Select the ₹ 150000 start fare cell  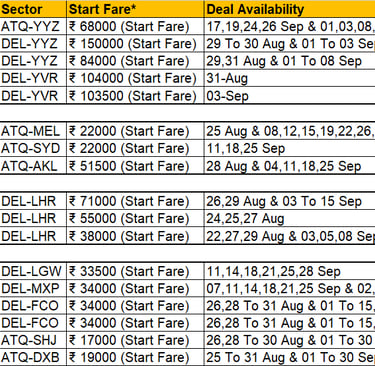[x=135, y=44]
